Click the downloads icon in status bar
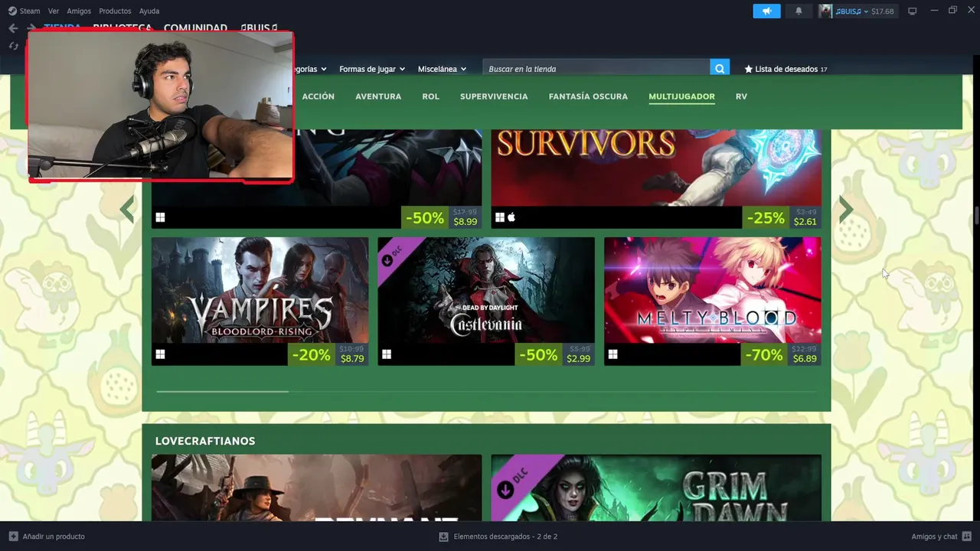 click(443, 536)
